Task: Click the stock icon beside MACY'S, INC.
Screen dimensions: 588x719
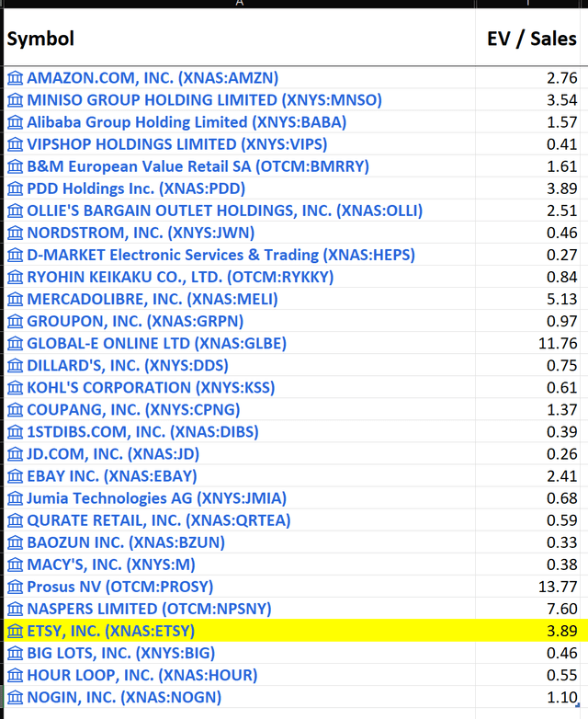Action: [15, 565]
